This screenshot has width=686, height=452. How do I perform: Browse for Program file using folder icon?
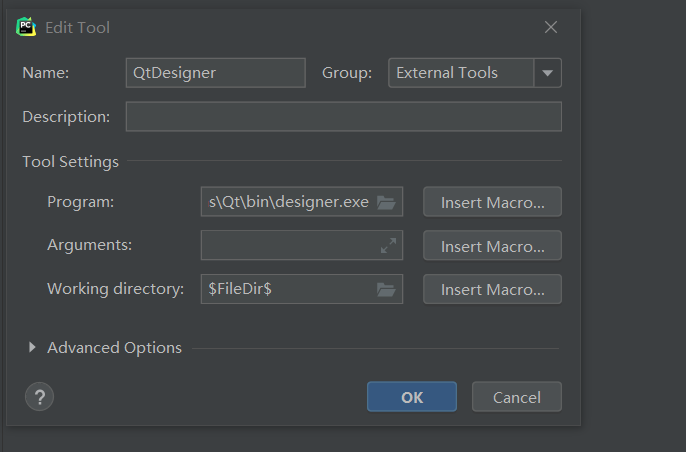click(386, 202)
